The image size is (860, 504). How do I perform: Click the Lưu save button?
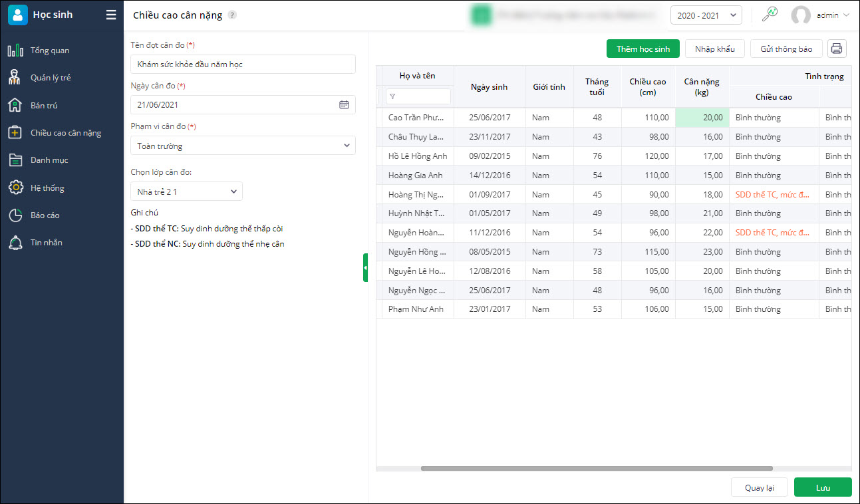click(x=823, y=487)
